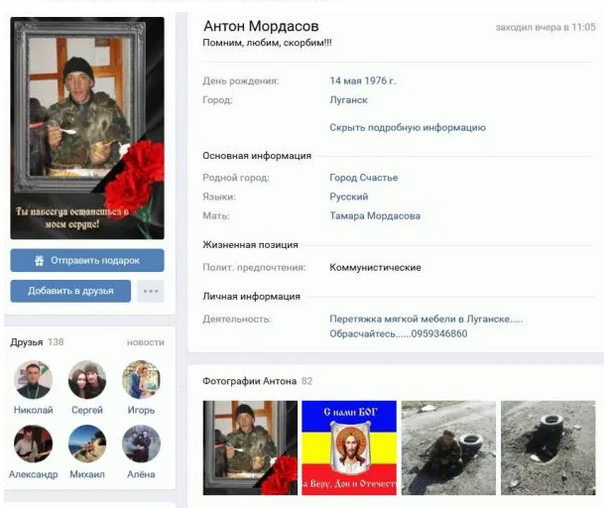Open Алёна's friend avatar
This screenshot has height=510, width=605.
[141, 444]
